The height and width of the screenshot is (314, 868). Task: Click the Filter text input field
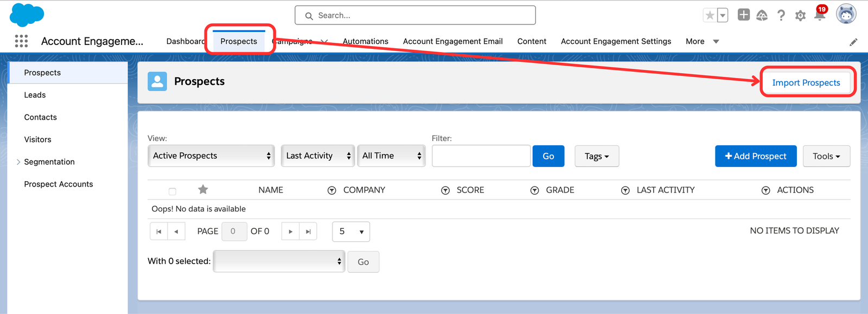[481, 156]
